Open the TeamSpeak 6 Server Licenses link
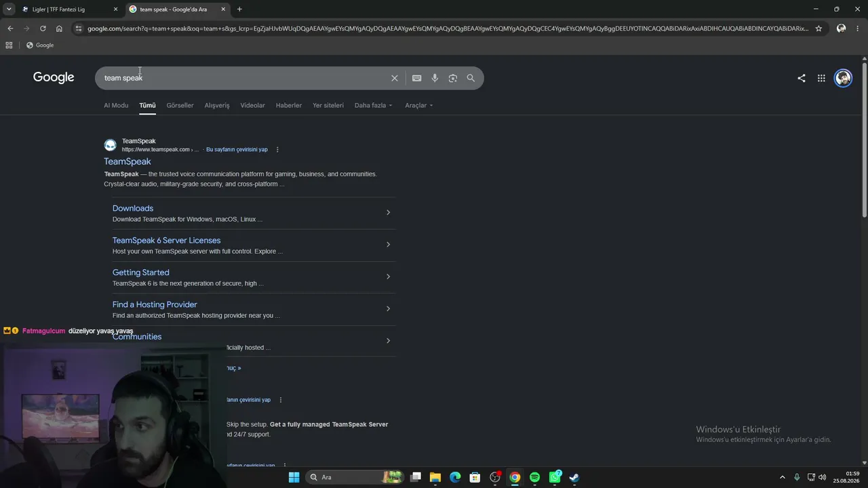The image size is (868, 488). pos(166,241)
